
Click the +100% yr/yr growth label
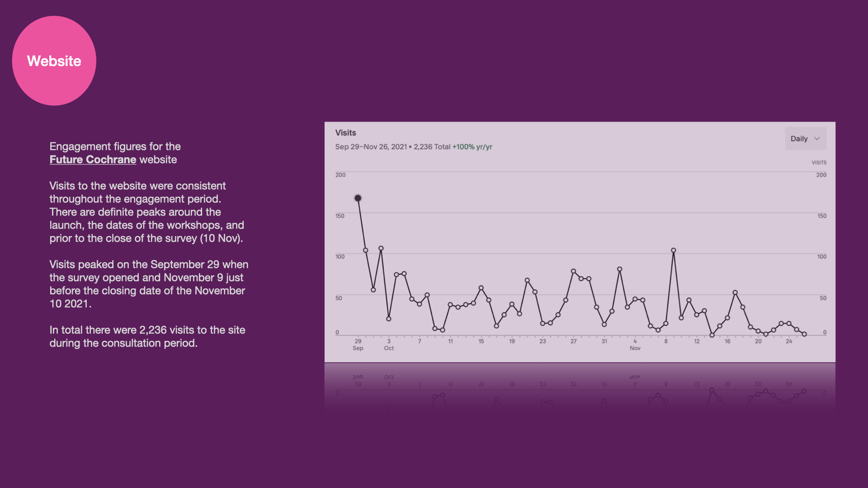pos(472,147)
